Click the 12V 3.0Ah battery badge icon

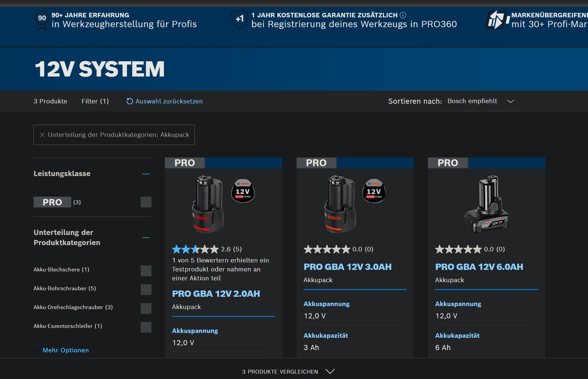click(x=374, y=191)
